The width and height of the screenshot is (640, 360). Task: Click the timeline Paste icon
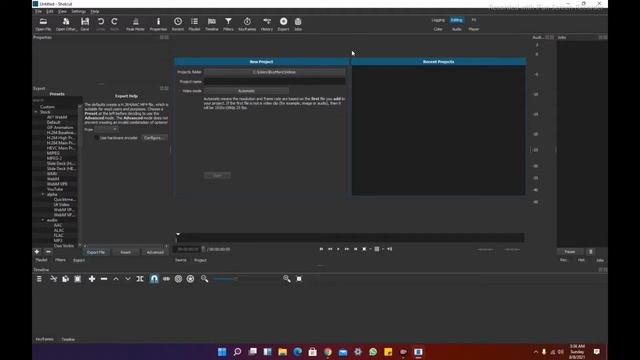[78, 279]
